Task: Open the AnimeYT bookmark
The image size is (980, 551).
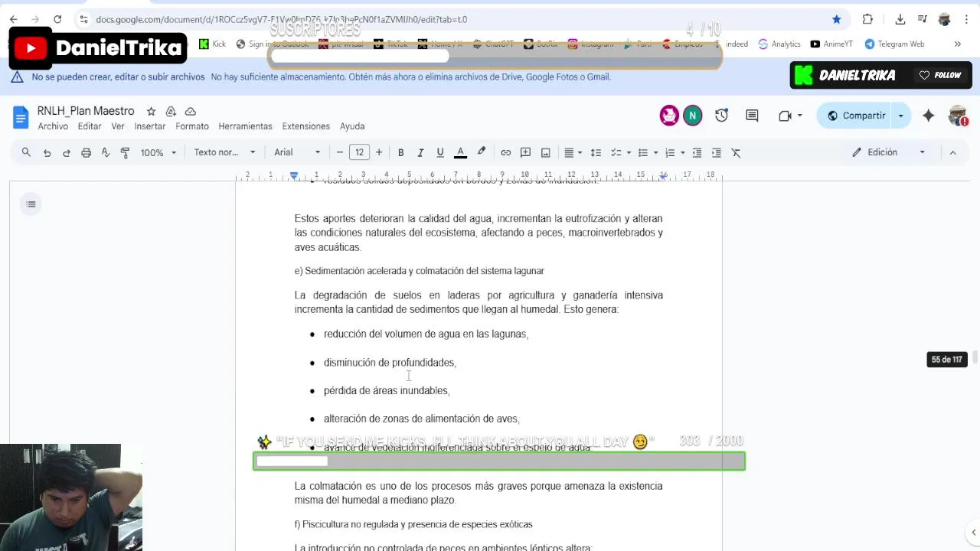Action: tap(831, 44)
